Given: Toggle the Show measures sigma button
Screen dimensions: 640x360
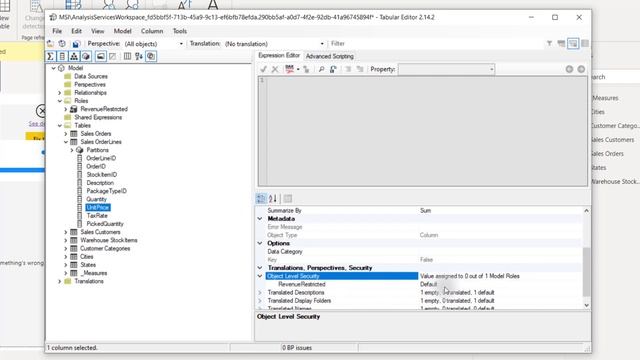Looking at the screenshot, I should click(50, 56).
